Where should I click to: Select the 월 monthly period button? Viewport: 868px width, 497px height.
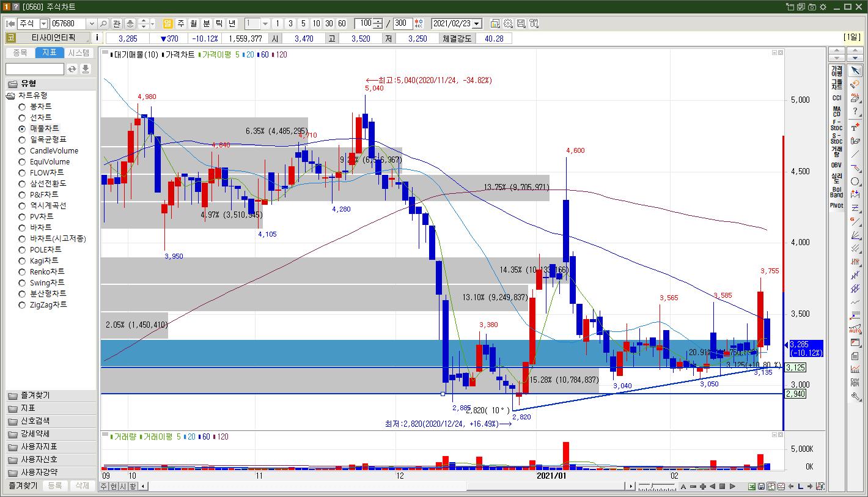[x=194, y=23]
